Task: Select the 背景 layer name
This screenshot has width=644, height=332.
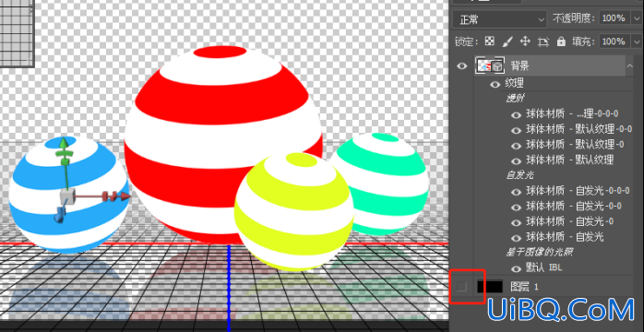Action: tap(520, 65)
